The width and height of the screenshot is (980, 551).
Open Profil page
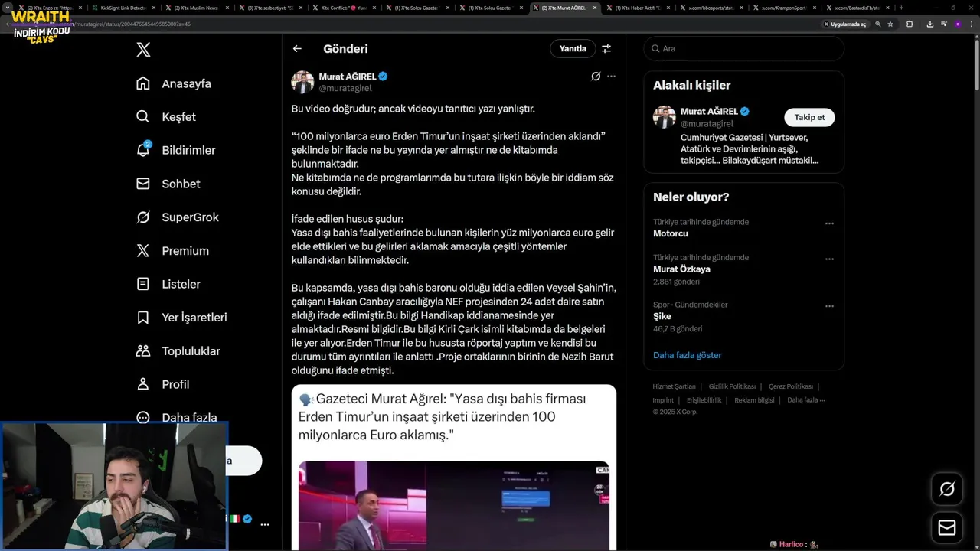pyautogui.click(x=162, y=384)
